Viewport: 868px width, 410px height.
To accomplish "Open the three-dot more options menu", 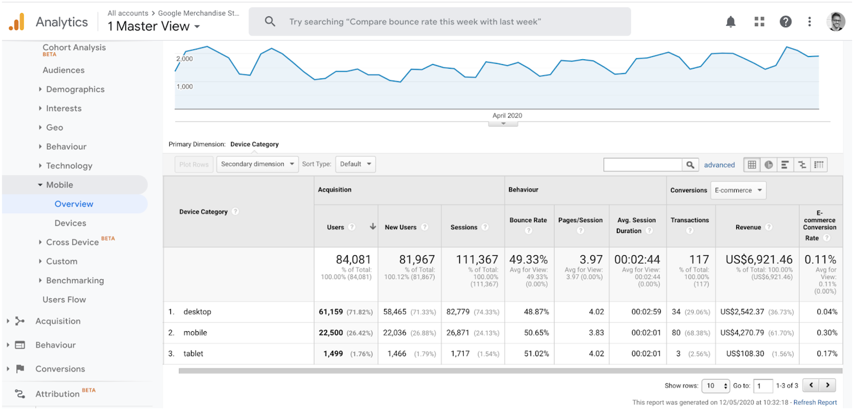I will (809, 22).
